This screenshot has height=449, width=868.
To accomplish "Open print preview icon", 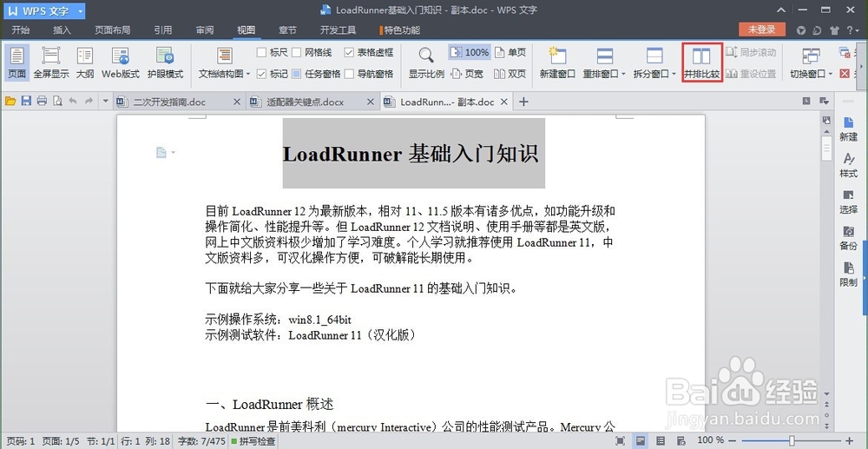I will 57,102.
